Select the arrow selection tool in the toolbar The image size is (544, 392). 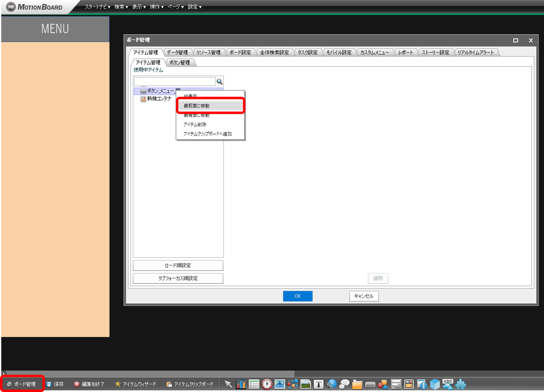[229, 384]
